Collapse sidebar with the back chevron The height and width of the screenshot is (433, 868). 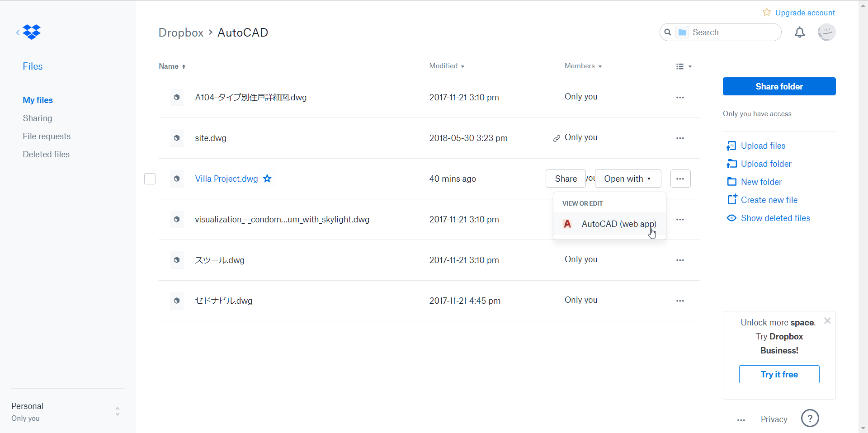(18, 32)
